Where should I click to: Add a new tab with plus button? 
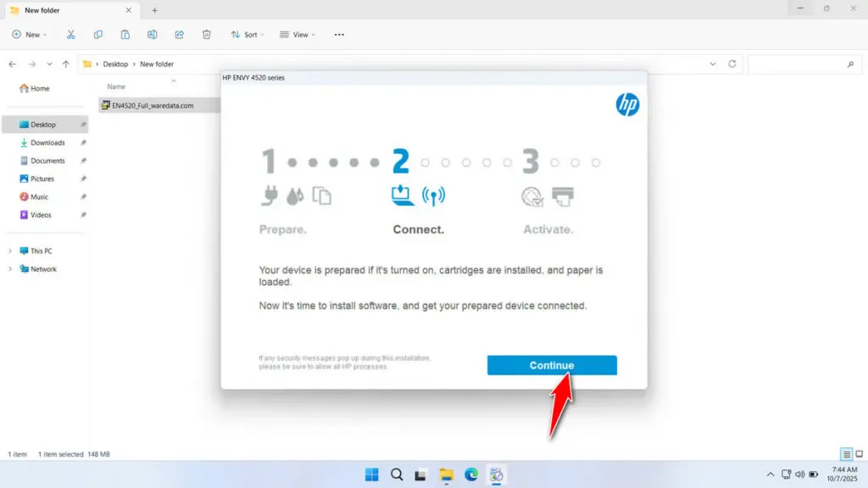tap(154, 10)
